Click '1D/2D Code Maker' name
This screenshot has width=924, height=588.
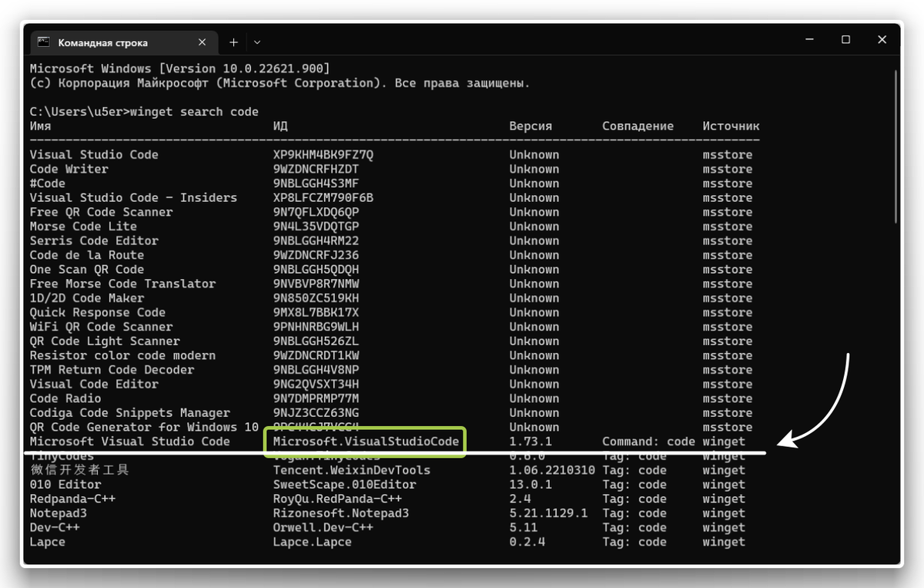(x=87, y=298)
